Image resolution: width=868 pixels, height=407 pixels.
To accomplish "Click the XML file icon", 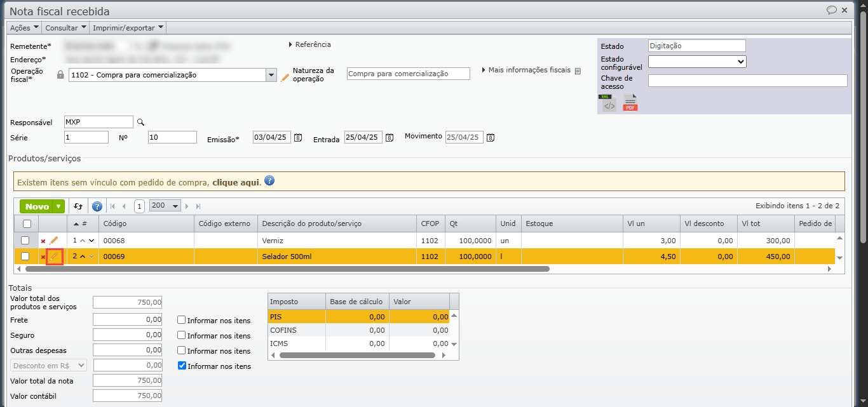I will click(609, 103).
